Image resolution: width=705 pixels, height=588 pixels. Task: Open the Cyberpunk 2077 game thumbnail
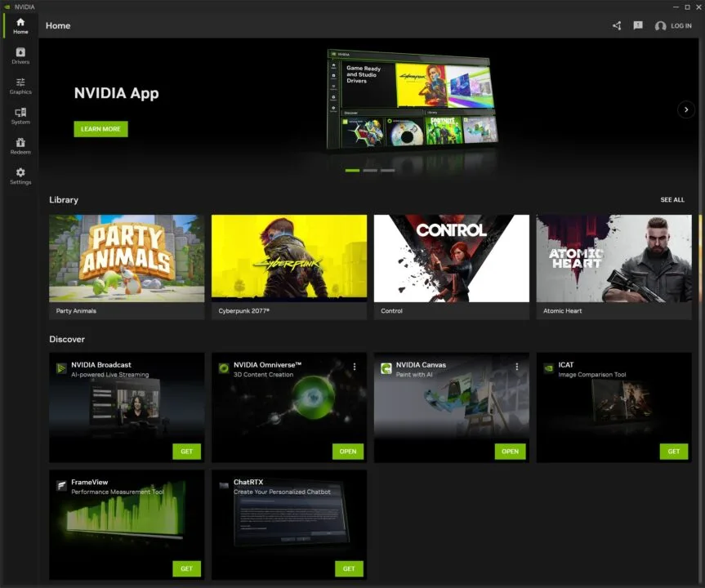(x=288, y=258)
